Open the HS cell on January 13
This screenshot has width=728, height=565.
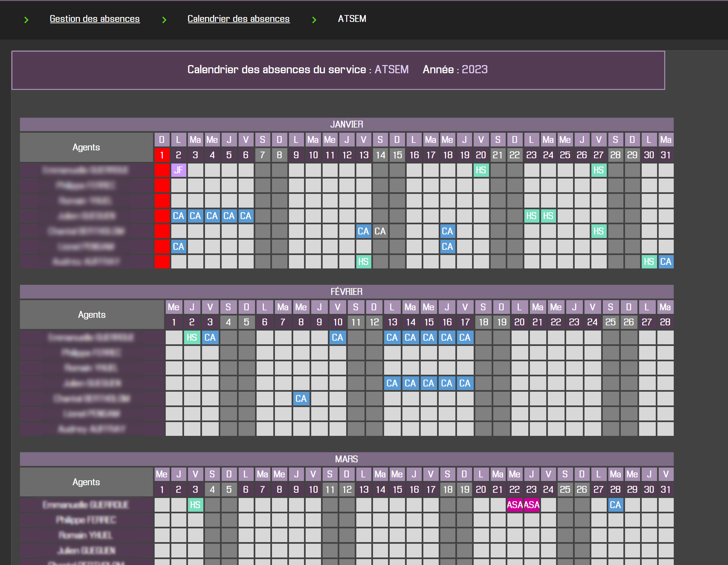pyautogui.click(x=363, y=262)
